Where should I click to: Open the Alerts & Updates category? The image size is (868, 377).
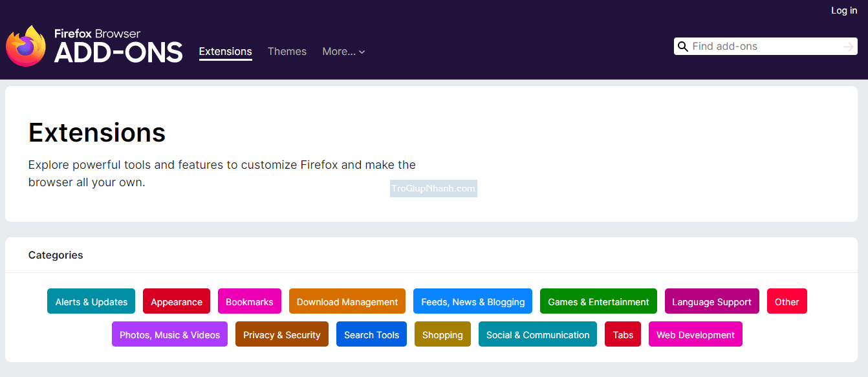coord(91,302)
